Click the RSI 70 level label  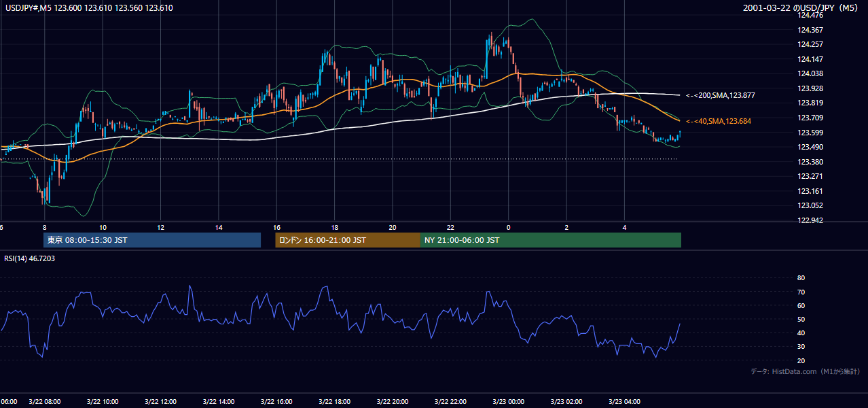click(x=801, y=292)
